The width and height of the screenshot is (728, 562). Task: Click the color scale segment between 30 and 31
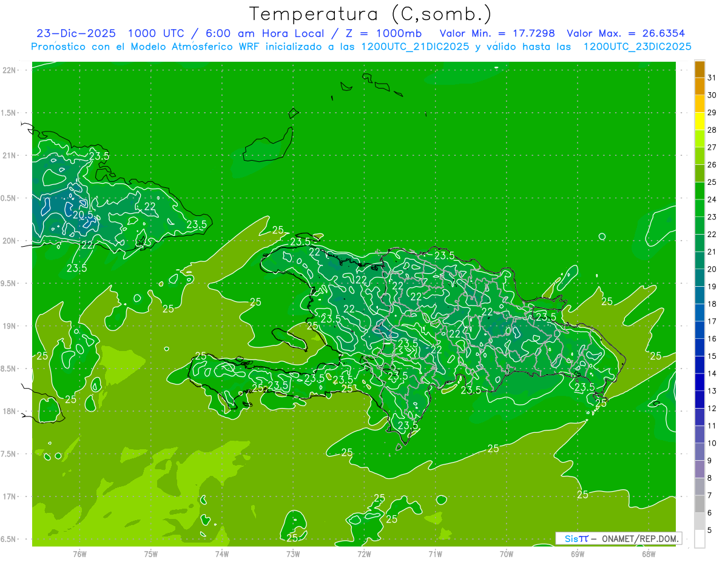(x=699, y=87)
